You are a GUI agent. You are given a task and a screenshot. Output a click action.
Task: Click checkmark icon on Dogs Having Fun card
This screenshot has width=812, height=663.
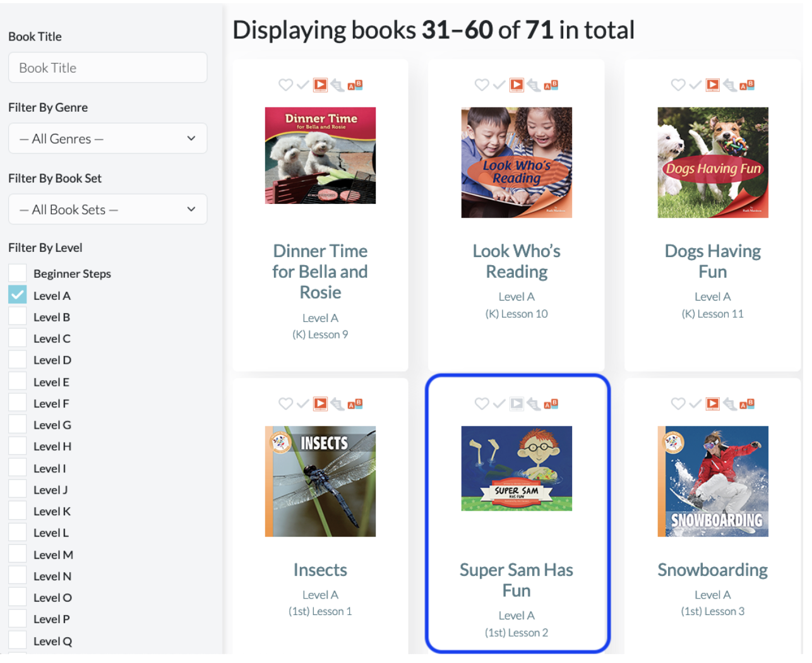point(696,85)
